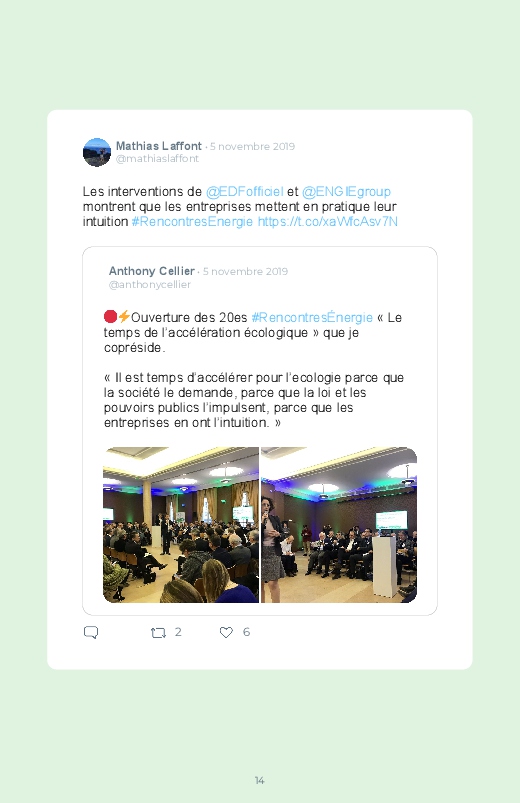Click the Mathias Laffont author name

tap(159, 146)
